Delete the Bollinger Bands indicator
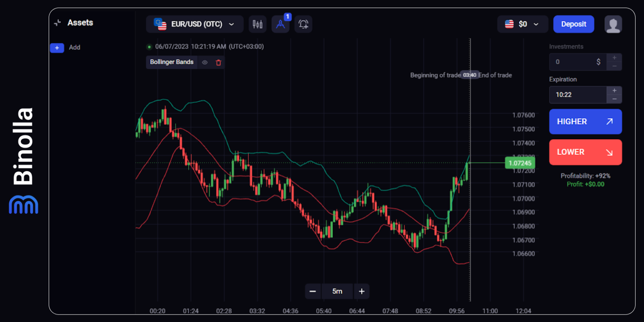The height and width of the screenshot is (322, 644). 218,62
